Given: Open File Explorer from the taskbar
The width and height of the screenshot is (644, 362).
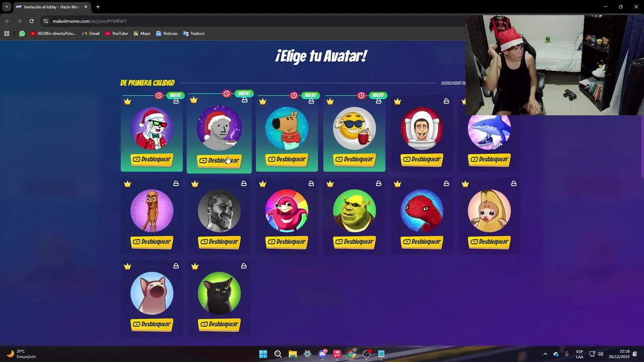Looking at the screenshot, I should tap(292, 354).
